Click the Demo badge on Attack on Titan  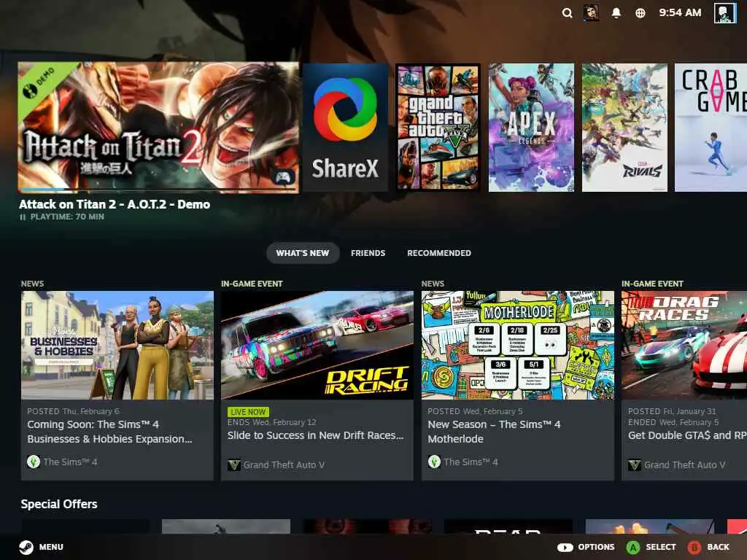[41, 82]
